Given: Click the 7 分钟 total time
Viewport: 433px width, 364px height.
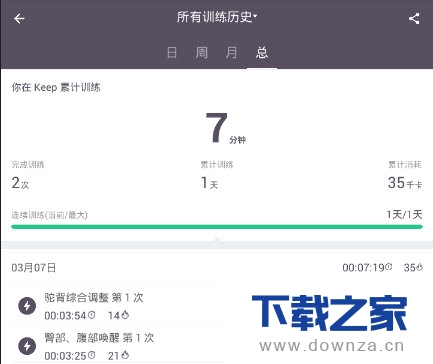Looking at the screenshot, I should coord(226,128).
